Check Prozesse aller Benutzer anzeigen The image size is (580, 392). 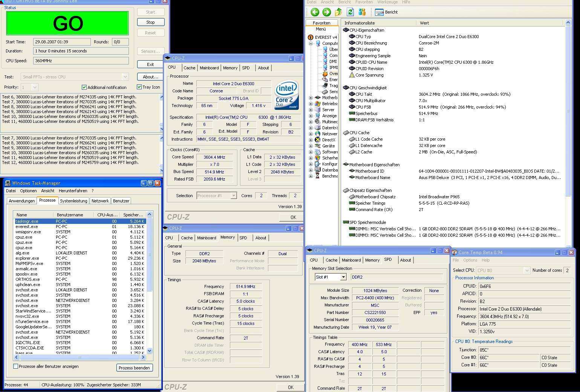click(x=16, y=366)
